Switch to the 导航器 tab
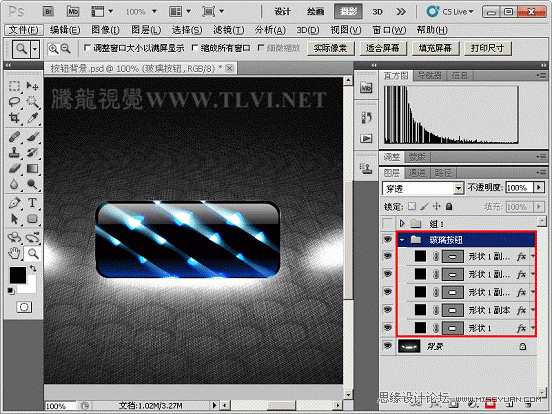 (x=429, y=75)
